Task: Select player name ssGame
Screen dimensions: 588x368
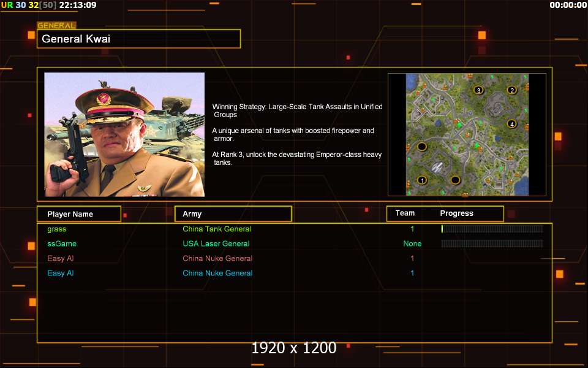Action: (x=62, y=243)
